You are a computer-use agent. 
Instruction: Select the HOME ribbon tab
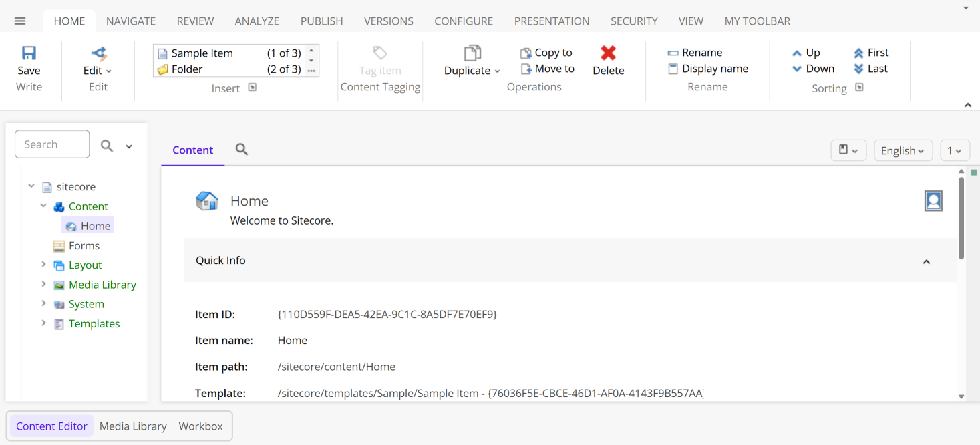pyautogui.click(x=69, y=21)
